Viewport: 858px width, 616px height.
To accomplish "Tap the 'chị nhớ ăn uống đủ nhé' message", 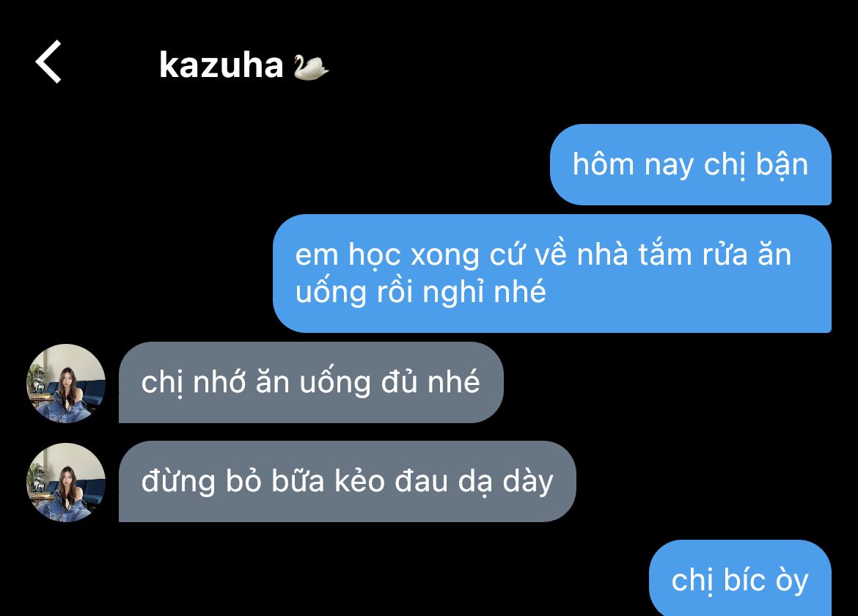I will (x=311, y=382).
